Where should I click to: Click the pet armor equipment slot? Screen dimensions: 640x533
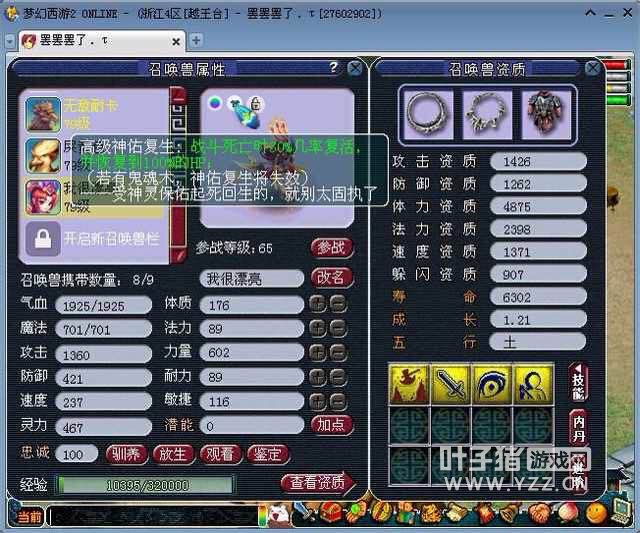(546, 114)
